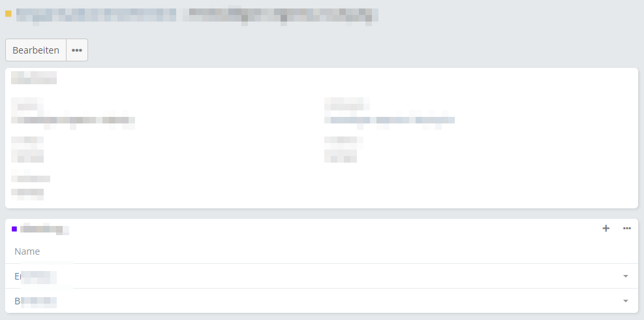Open the three-dot menu beside Bearbeiten
Screen dimensions: 644x320
(x=77, y=50)
